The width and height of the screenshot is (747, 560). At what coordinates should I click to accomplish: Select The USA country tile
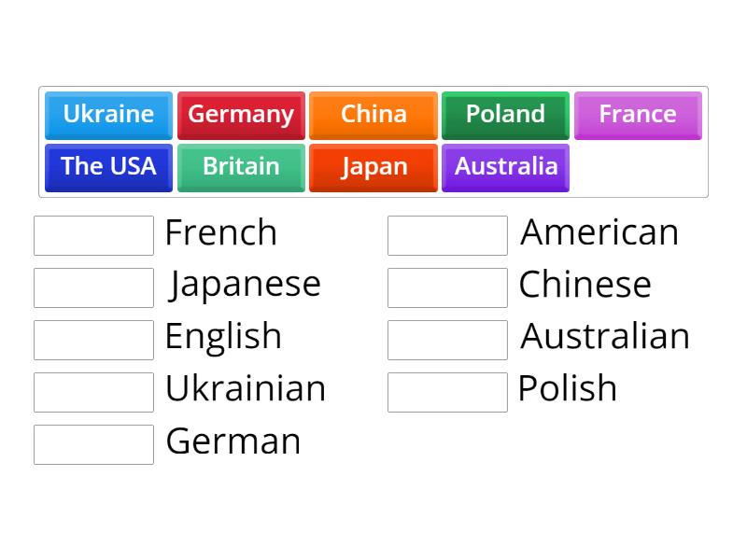click(108, 167)
